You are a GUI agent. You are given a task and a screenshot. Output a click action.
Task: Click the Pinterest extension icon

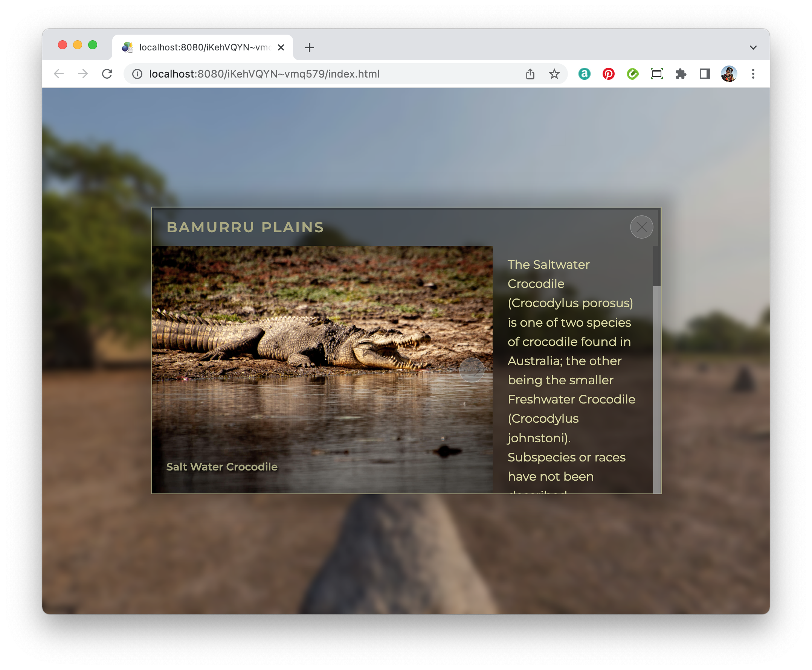click(608, 74)
